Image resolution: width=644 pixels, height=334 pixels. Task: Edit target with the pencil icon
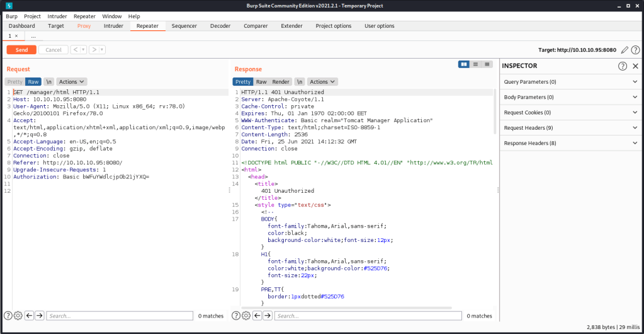click(624, 50)
